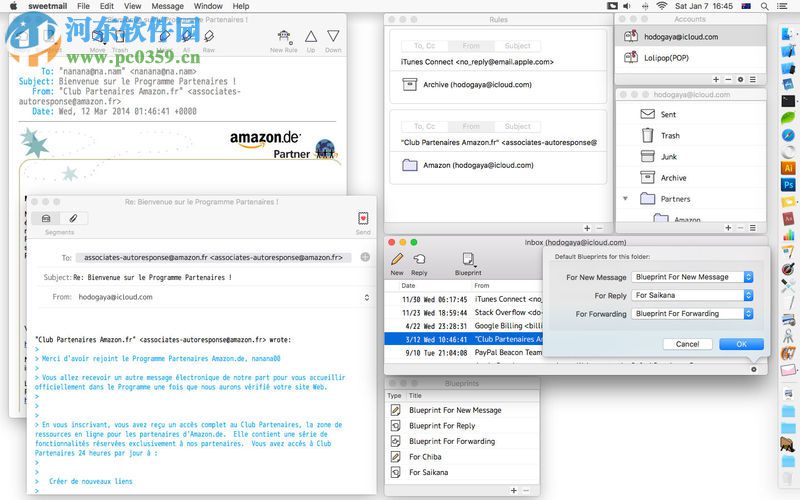Remove rule with minus in Rules window
Screen dimensions: 800x500
coord(599,229)
